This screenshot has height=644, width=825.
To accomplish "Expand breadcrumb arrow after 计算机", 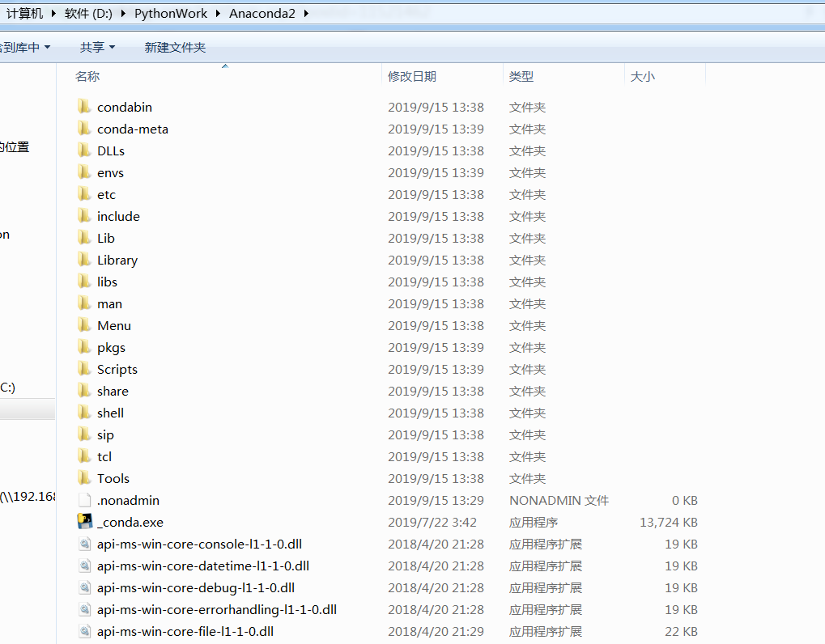I will [x=53, y=13].
